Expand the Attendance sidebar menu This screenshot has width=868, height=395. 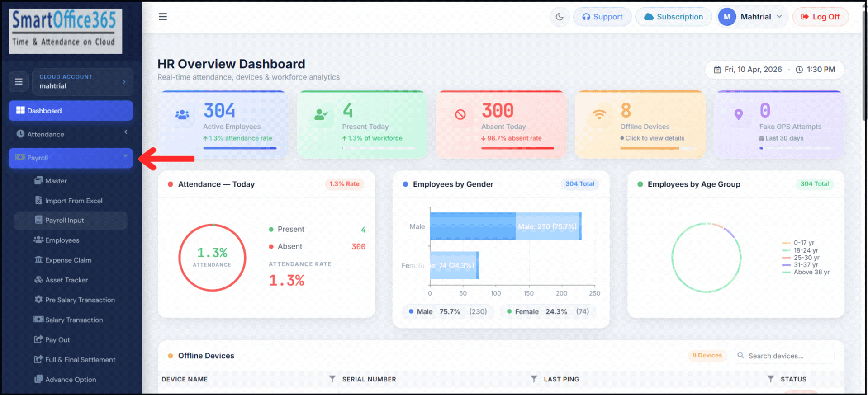[x=71, y=134]
